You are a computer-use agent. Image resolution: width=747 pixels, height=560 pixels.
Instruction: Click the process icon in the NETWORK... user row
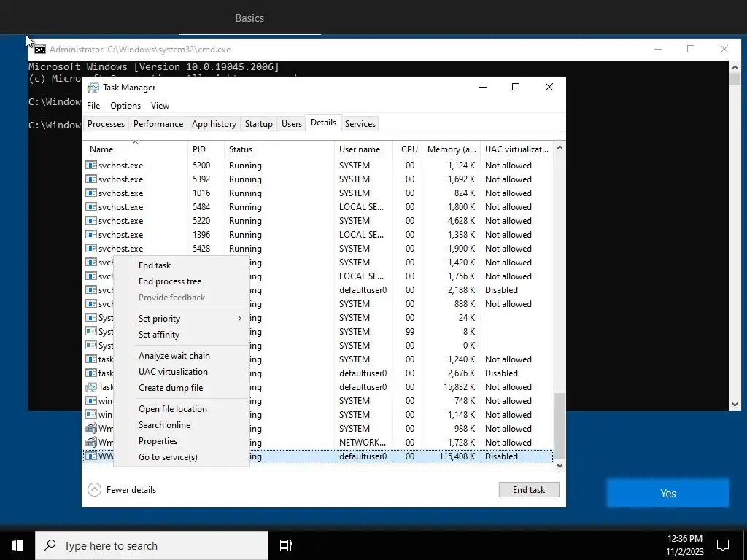(x=91, y=443)
